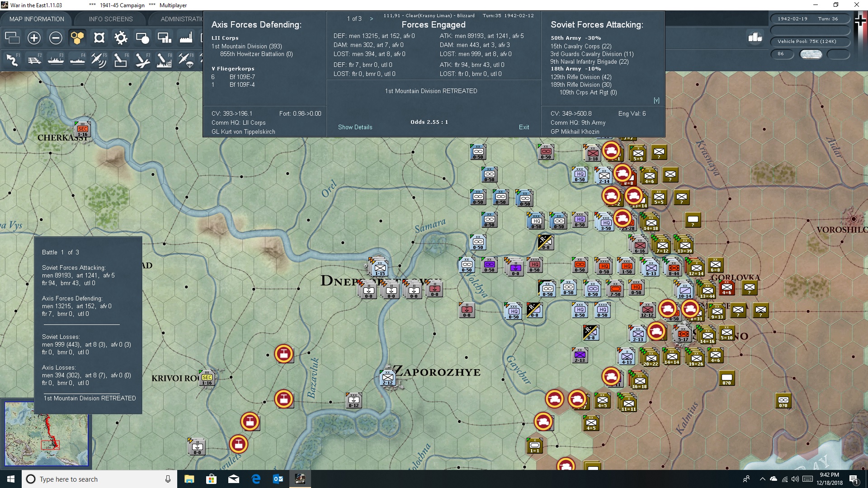The height and width of the screenshot is (488, 868).
Task: Toggle the screen with bars toolbar icon
Action: (164, 38)
